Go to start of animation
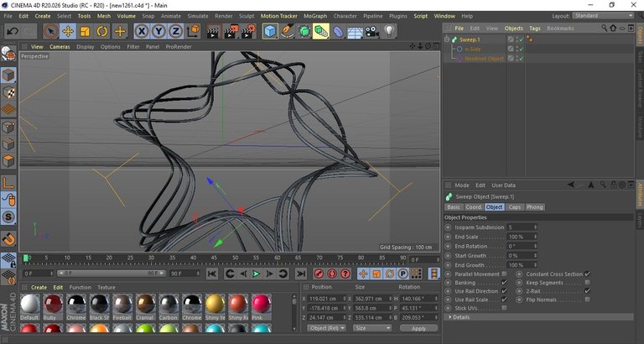Screen dimensions: 644x344 [x=212, y=274]
